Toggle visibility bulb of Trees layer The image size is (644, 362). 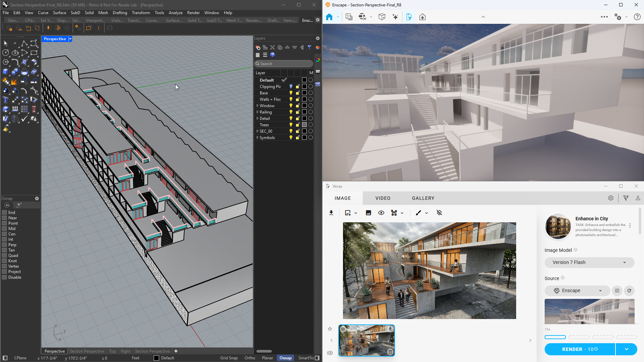[x=291, y=125]
